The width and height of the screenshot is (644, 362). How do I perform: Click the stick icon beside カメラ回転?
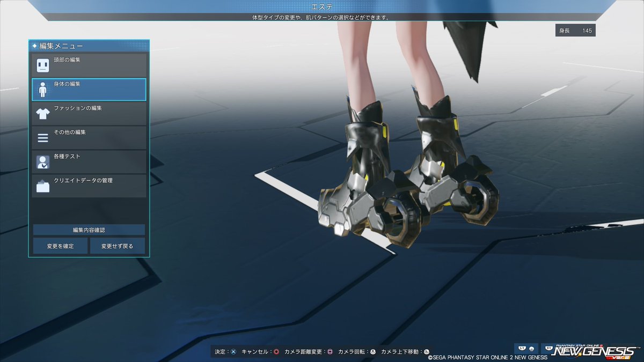373,352
